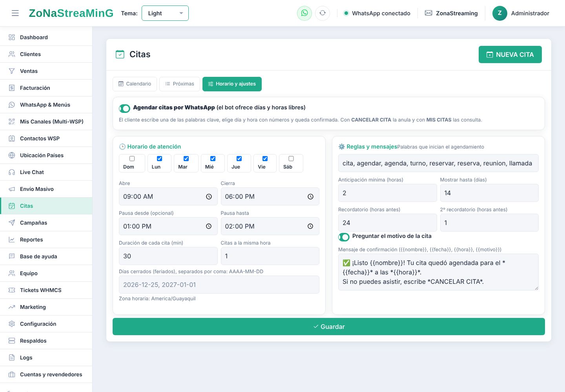Open Facturación in the sidebar
The height and width of the screenshot is (392, 565).
[x=46, y=88]
